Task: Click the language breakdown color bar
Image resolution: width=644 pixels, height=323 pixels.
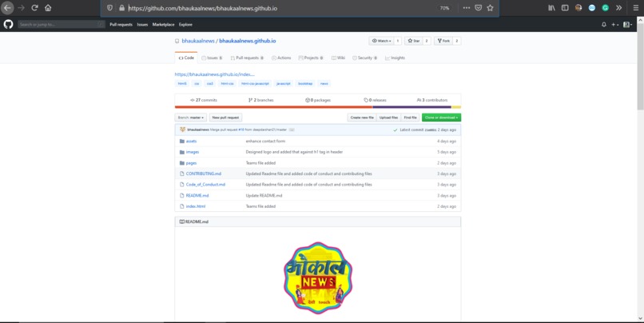Action: (318, 107)
